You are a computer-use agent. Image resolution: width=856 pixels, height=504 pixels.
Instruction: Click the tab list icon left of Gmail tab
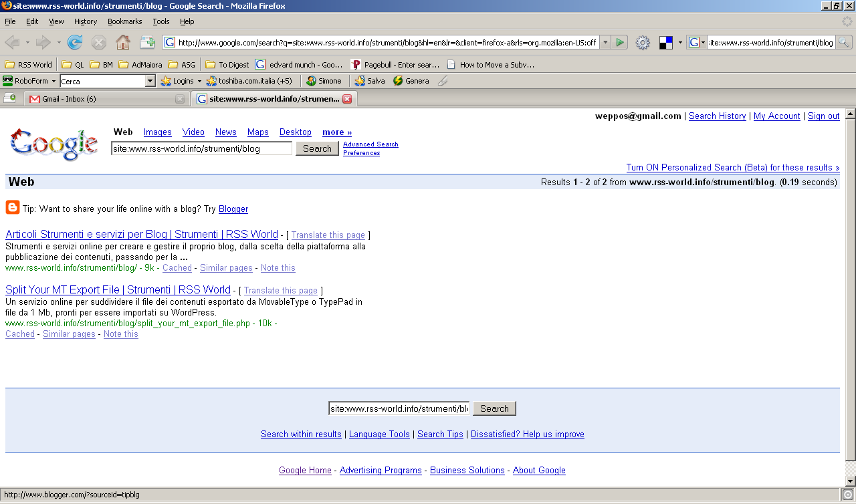[9, 98]
